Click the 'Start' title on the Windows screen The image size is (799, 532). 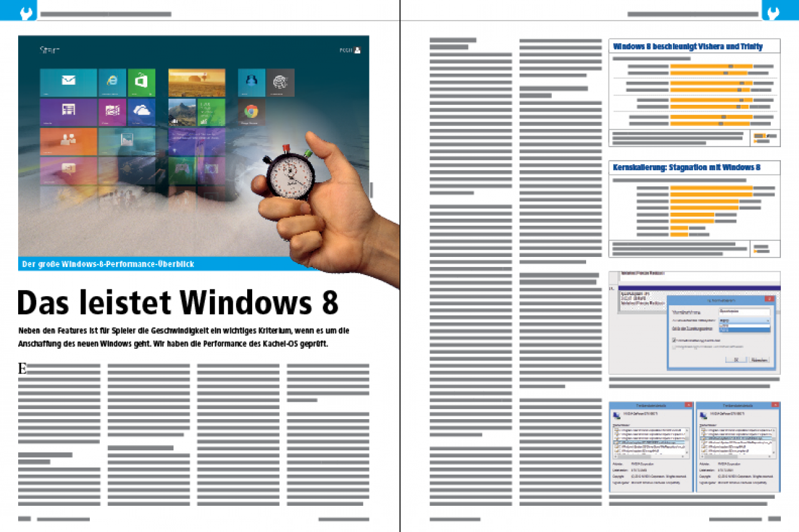pyautogui.click(x=50, y=50)
